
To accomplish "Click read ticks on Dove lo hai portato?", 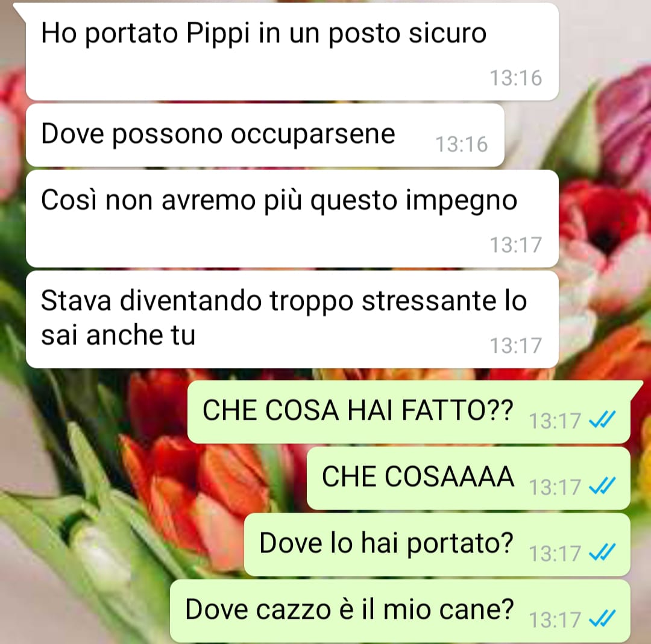I will pyautogui.click(x=602, y=552).
